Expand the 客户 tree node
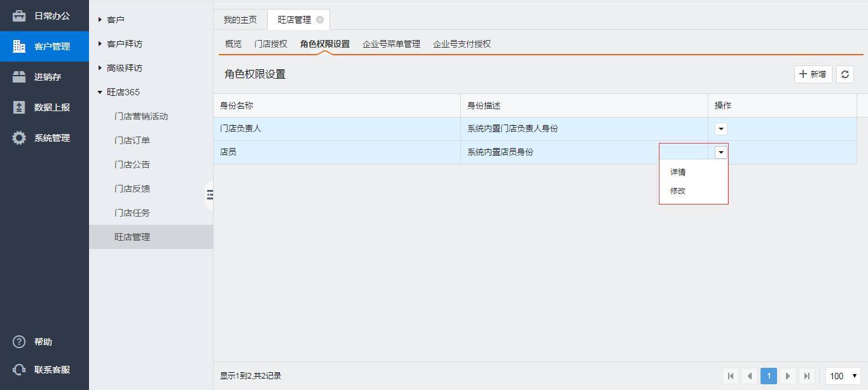This screenshot has width=868, height=390. pyautogui.click(x=100, y=20)
